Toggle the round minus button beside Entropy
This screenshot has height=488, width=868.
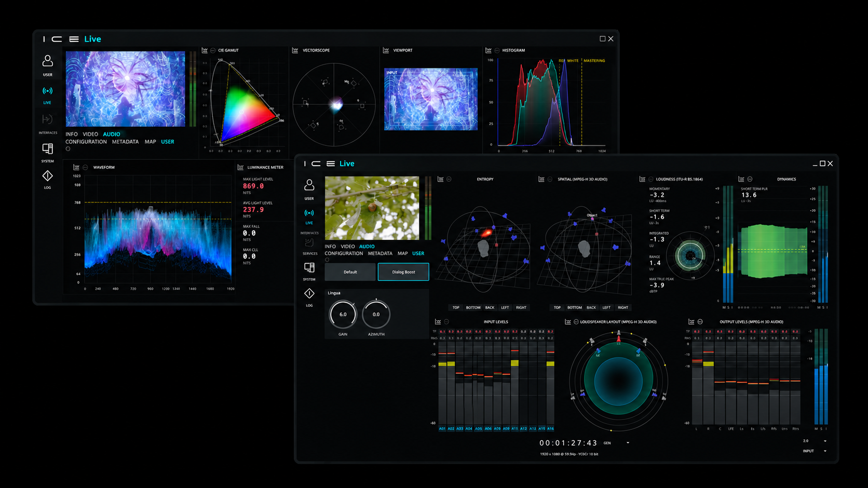coord(449,179)
